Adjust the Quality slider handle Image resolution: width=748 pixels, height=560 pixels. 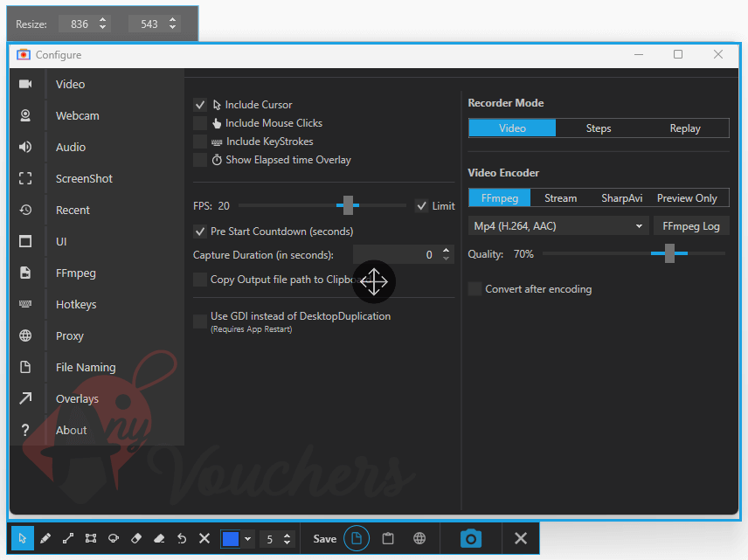coord(669,254)
